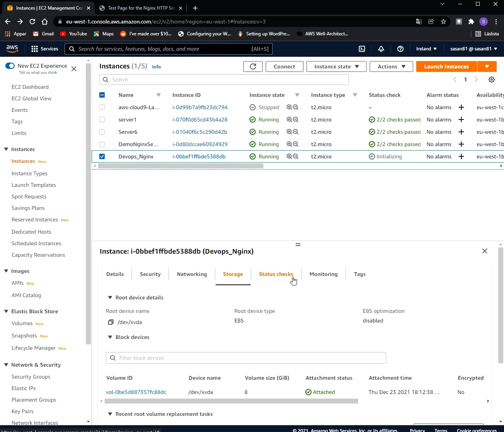Image resolution: width=504 pixels, height=432 pixels.
Task: Zoom in filter on Server6 Running state
Action: [x=289, y=132]
